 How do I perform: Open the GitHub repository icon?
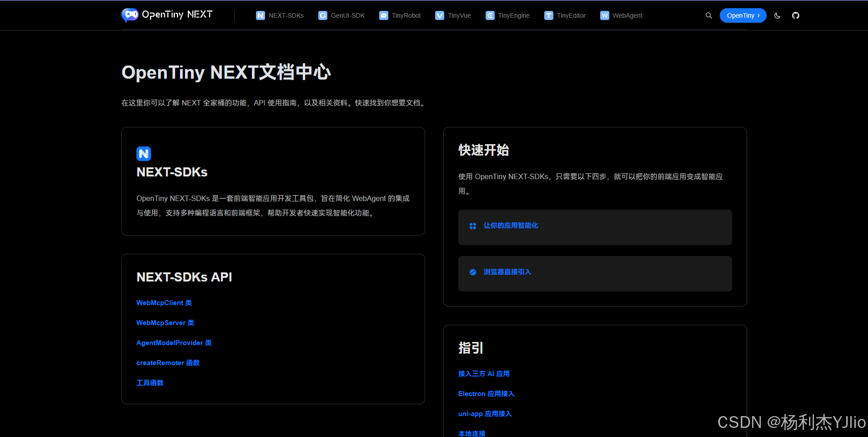796,15
